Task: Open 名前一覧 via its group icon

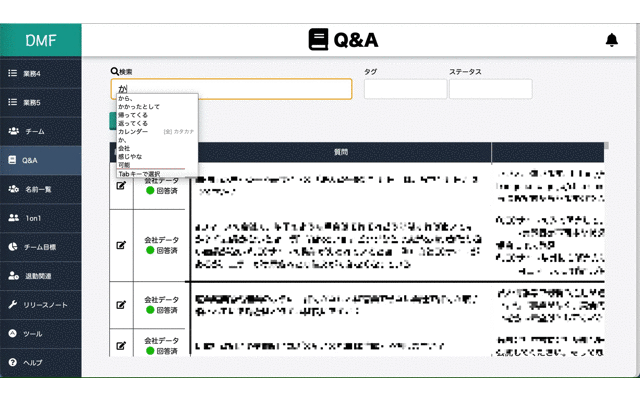Action: point(13,189)
